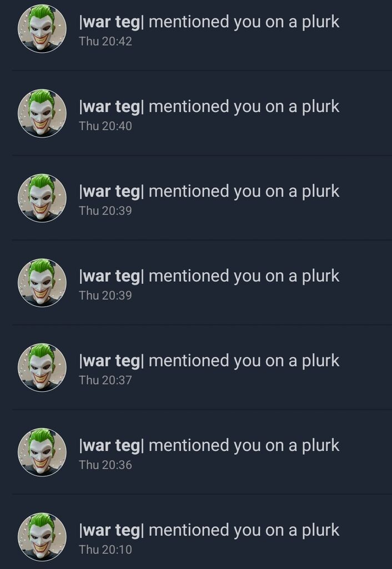Open "mentioned you on a plurk" from Thu 20:42
The width and height of the screenshot is (392, 569).
pos(244,22)
